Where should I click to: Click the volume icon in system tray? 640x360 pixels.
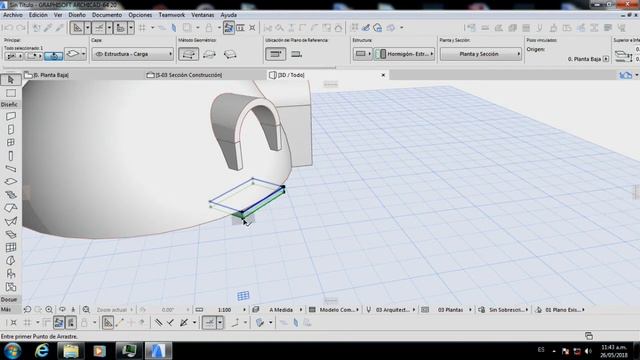click(x=588, y=351)
